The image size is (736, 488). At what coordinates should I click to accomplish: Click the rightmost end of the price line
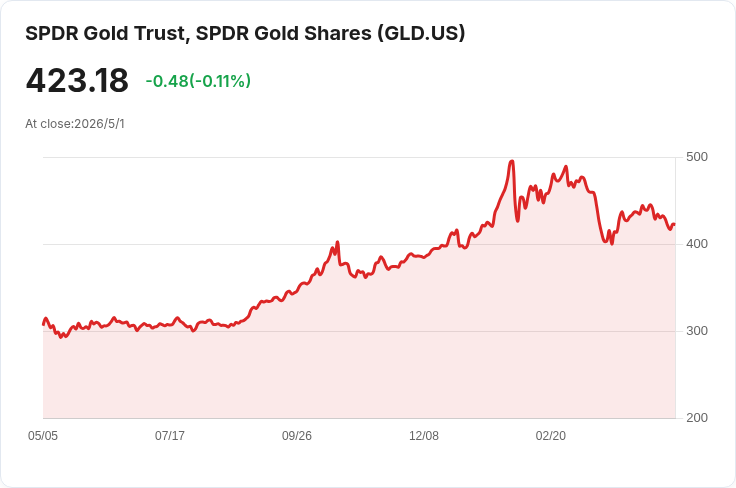click(675, 224)
